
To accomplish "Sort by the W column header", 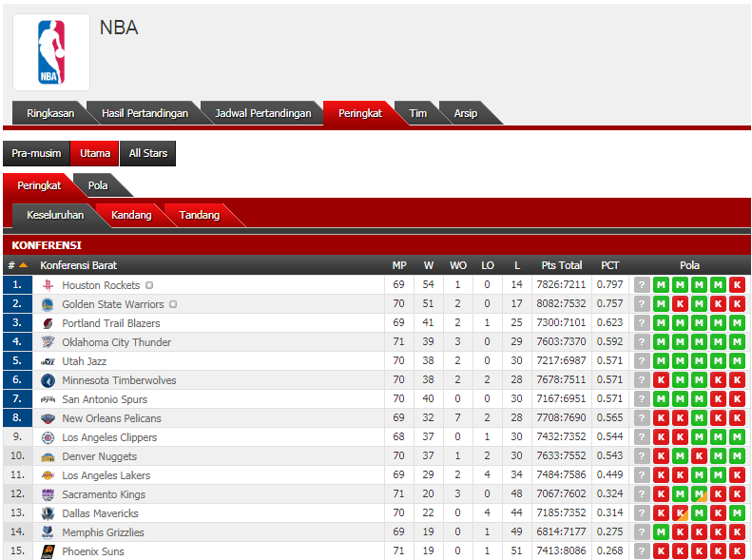I will tap(428, 265).
